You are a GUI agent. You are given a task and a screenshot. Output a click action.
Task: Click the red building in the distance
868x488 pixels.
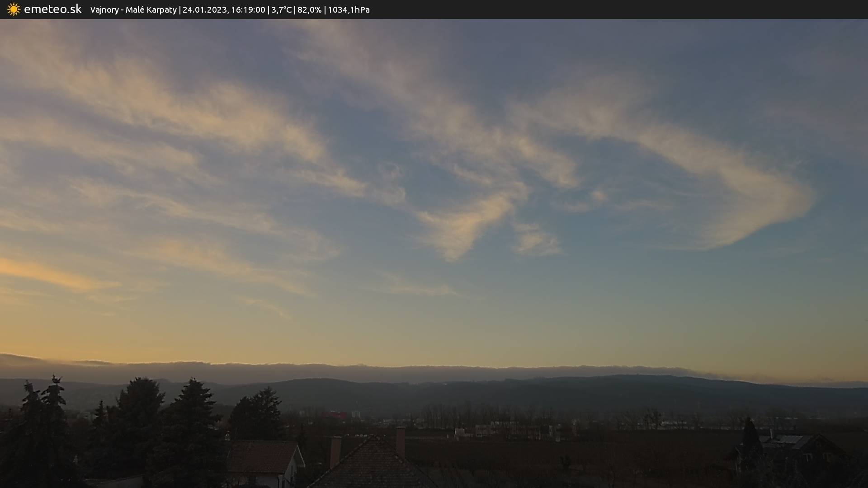pos(335,415)
